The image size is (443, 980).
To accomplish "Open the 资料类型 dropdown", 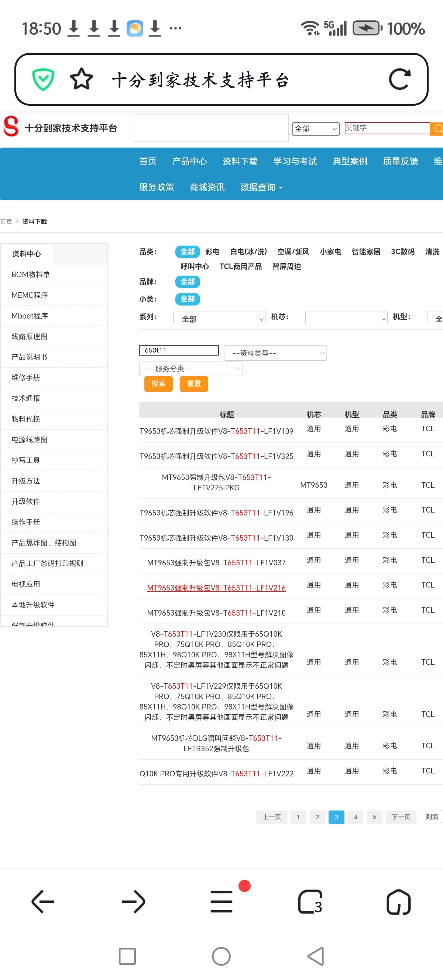I will pos(275,353).
